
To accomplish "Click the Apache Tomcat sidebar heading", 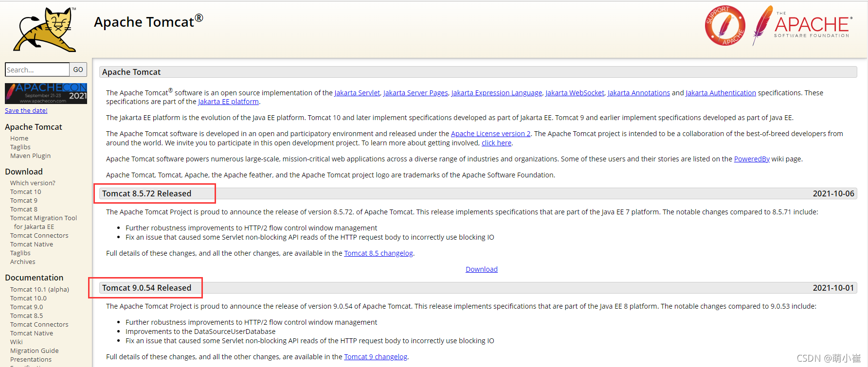I will (x=34, y=127).
